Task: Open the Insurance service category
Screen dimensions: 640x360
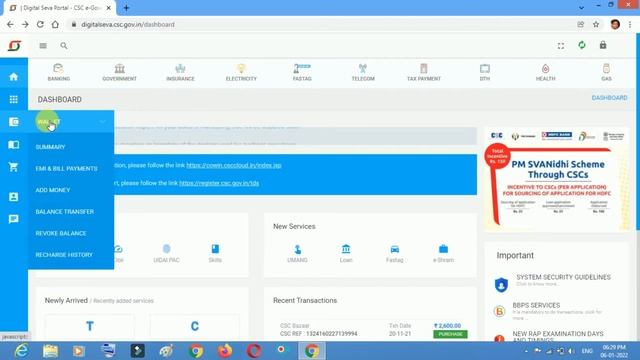Action: [180, 72]
